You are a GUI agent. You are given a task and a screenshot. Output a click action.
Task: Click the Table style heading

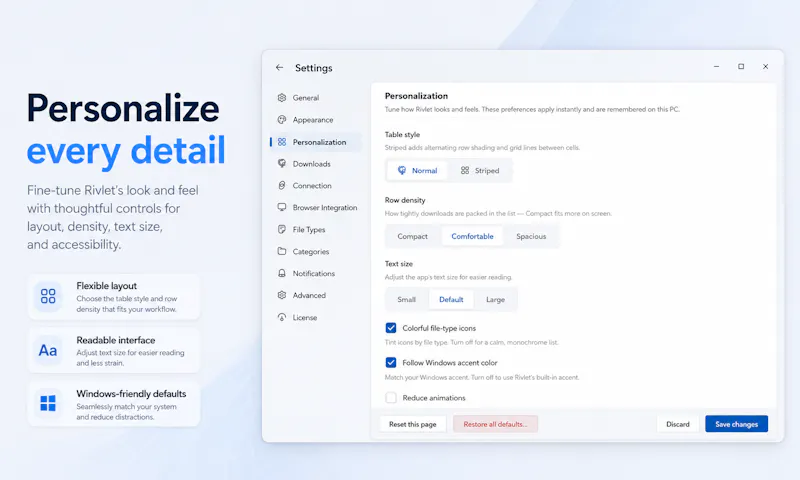click(402, 134)
